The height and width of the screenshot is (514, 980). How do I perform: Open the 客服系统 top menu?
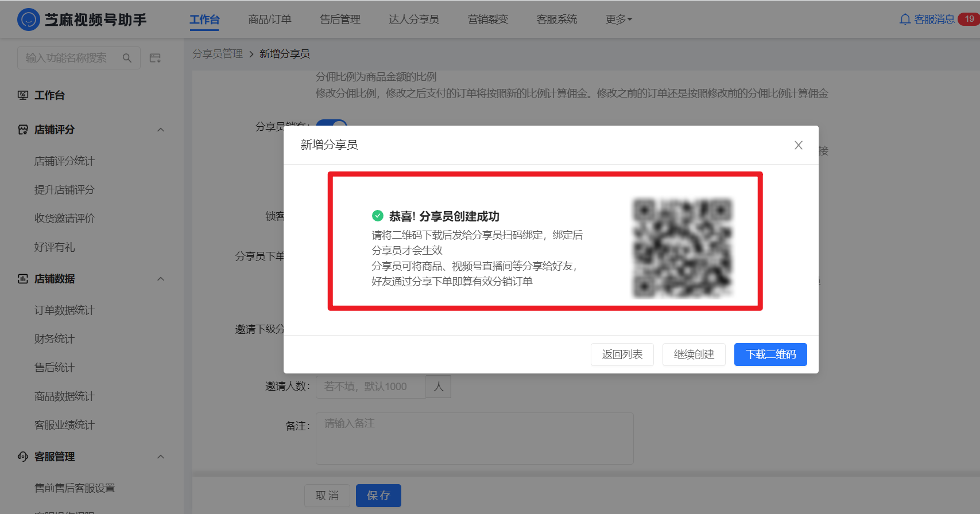557,20
